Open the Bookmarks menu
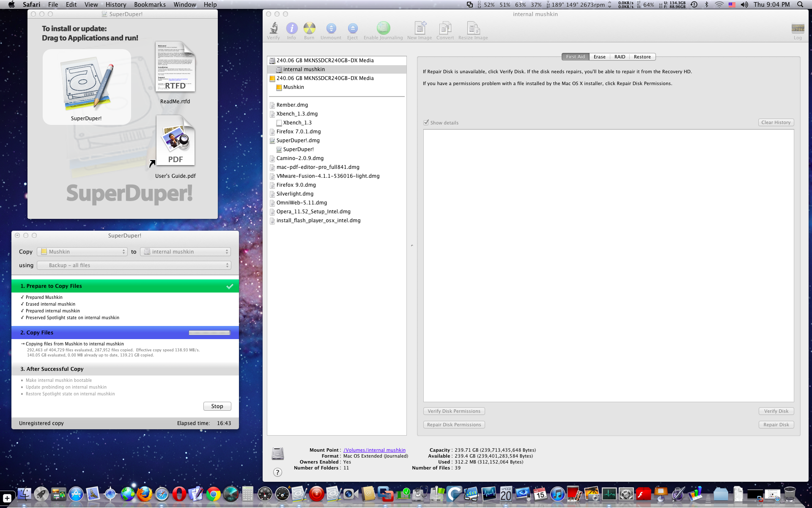The image size is (812, 508). 150,5
